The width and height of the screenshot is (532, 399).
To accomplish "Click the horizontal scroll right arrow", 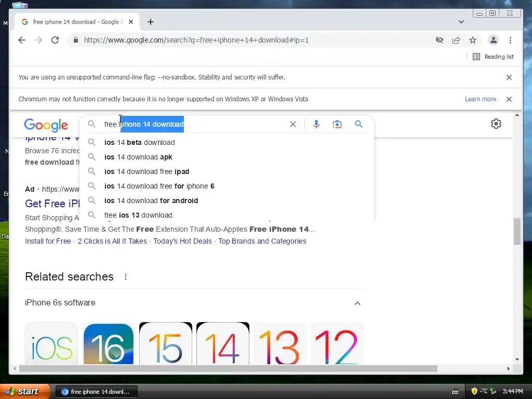I will [508, 368].
